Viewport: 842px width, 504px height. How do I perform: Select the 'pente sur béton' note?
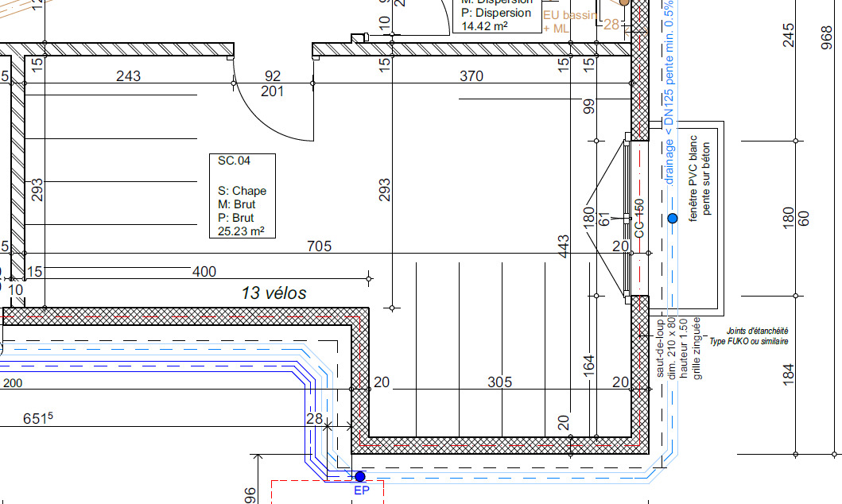pos(706,178)
